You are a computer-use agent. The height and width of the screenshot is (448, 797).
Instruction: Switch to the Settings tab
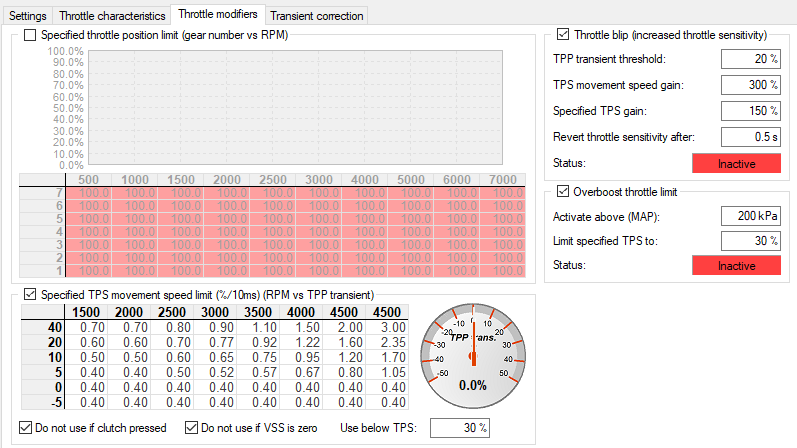[x=27, y=16]
